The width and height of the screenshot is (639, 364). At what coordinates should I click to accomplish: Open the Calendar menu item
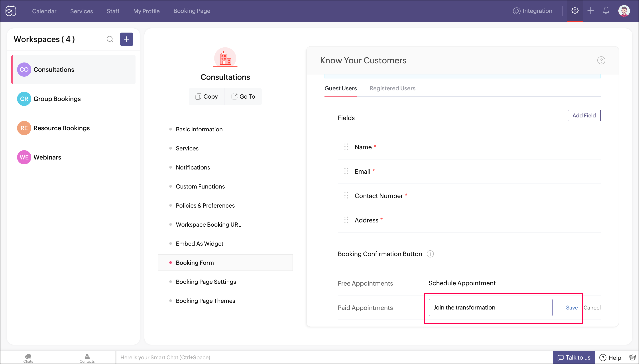(44, 11)
